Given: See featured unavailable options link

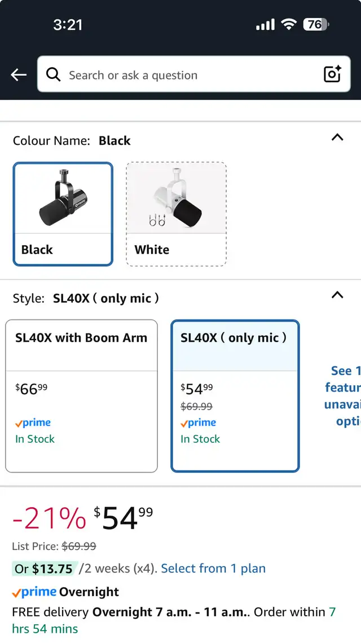Looking at the screenshot, I should 342,396.
